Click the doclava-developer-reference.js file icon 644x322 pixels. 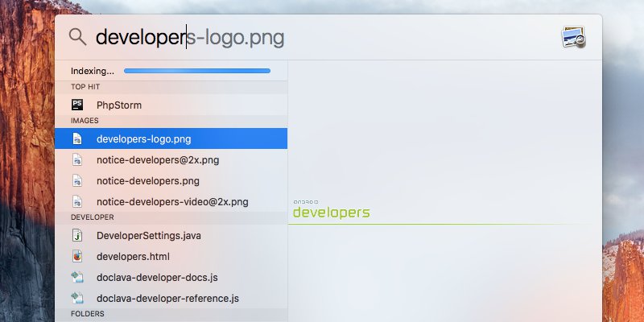77,299
